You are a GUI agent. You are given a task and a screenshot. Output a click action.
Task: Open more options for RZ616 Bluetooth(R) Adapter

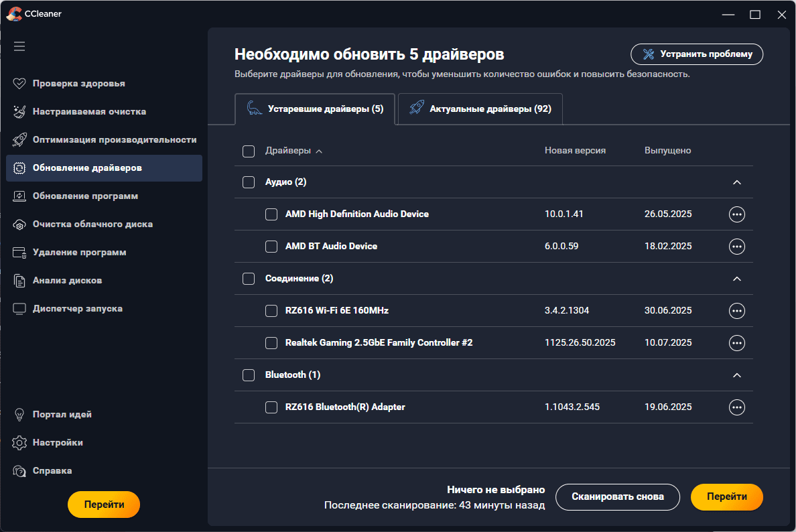tap(736, 407)
